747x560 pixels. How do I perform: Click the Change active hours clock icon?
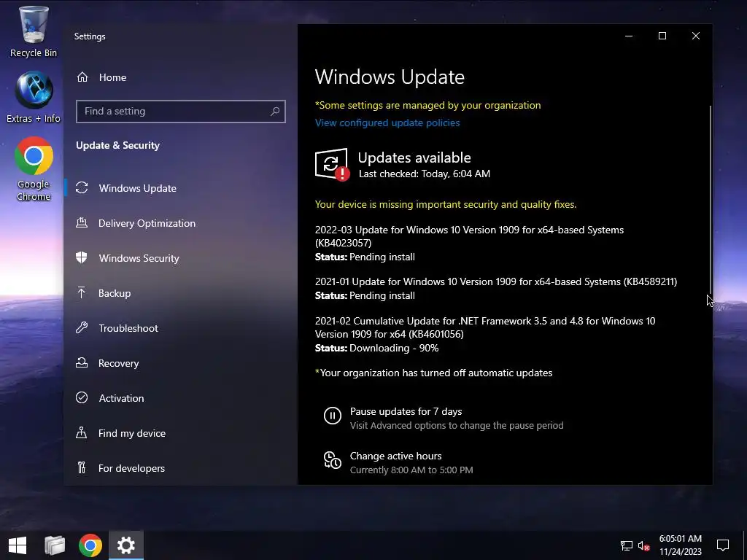click(333, 460)
